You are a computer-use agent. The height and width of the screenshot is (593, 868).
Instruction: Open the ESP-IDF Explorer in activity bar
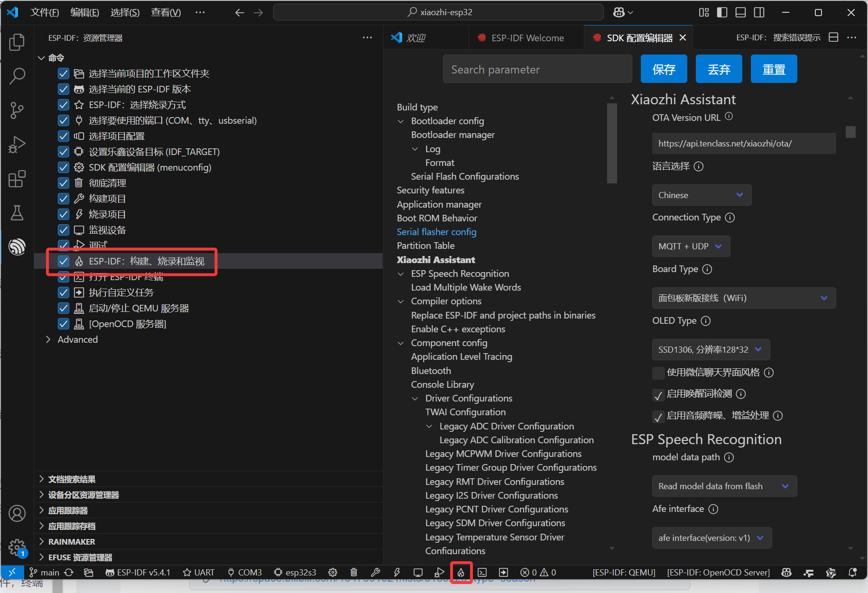(17, 246)
